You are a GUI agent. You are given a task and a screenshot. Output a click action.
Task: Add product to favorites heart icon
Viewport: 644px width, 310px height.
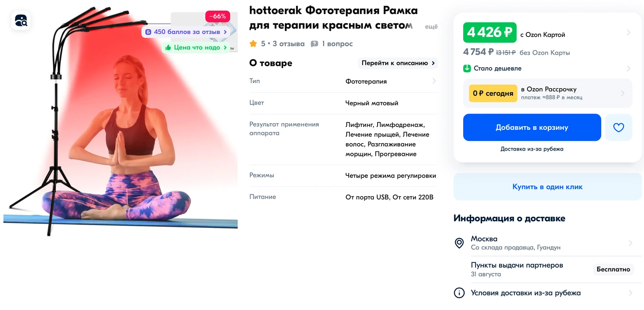coord(618,127)
